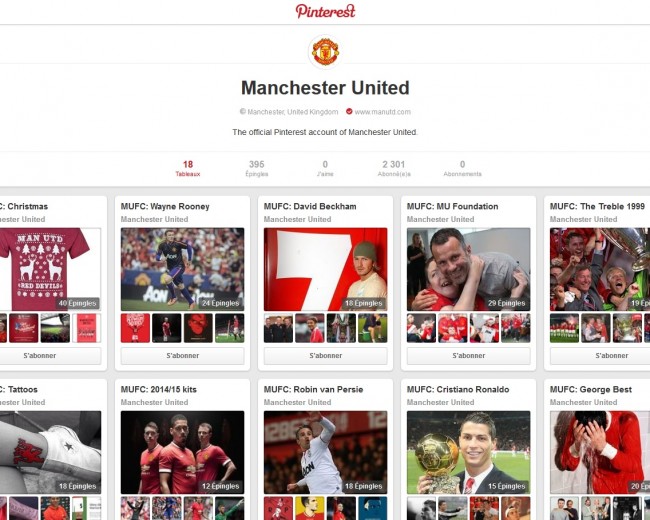Open the David Beckham number 7 cover
The image size is (650, 520).
click(x=325, y=269)
